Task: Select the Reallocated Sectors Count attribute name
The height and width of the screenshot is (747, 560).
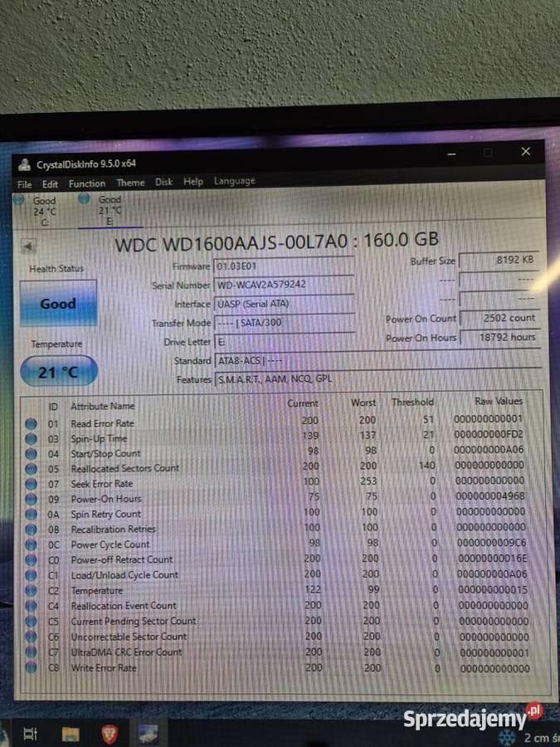Action: pyautogui.click(x=125, y=468)
